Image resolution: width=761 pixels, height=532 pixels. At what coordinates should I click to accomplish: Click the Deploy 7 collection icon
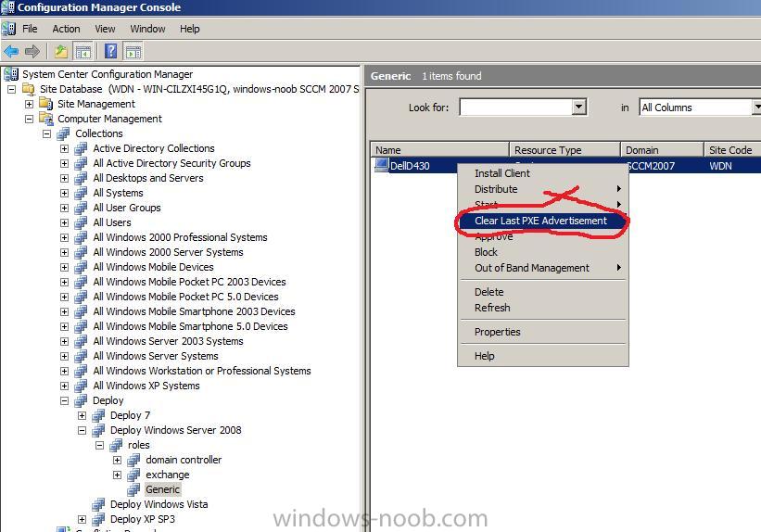(x=98, y=415)
